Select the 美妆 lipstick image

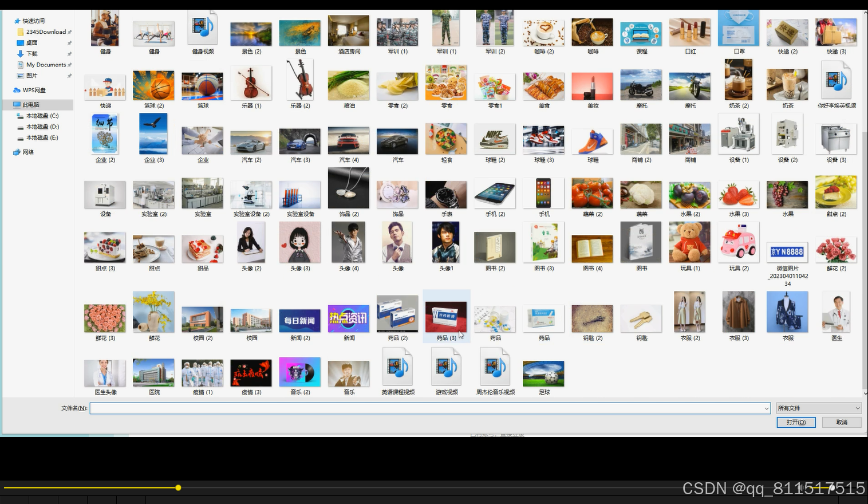593,87
